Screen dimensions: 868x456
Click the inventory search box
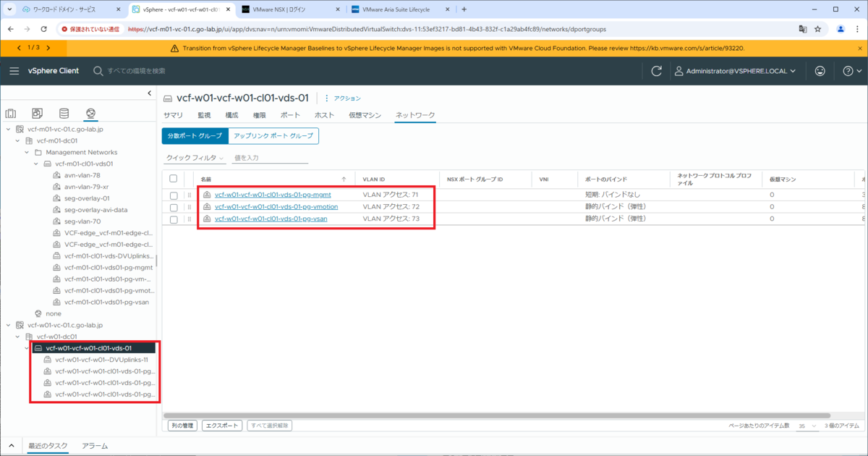[136, 71]
